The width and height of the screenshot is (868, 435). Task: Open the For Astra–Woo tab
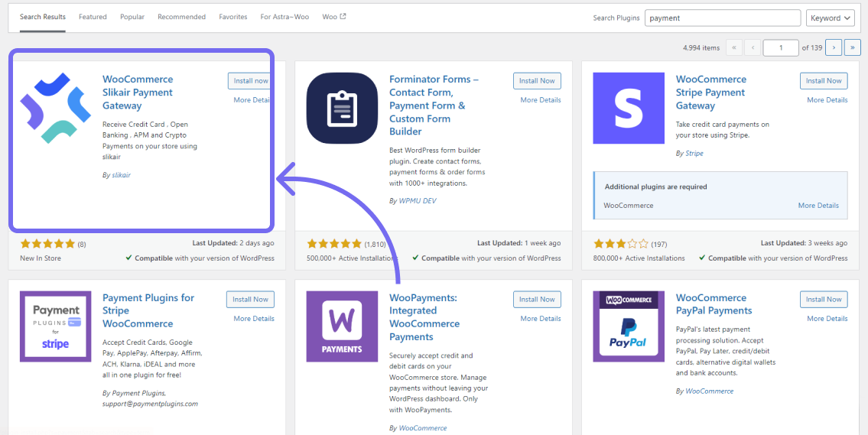(284, 17)
